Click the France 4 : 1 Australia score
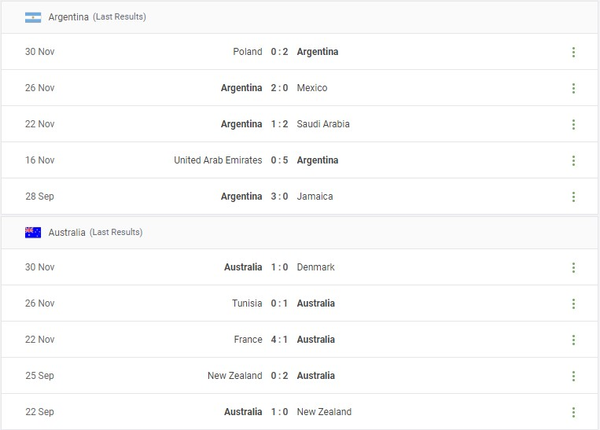Screen dimensions: 600x430 point(280,339)
